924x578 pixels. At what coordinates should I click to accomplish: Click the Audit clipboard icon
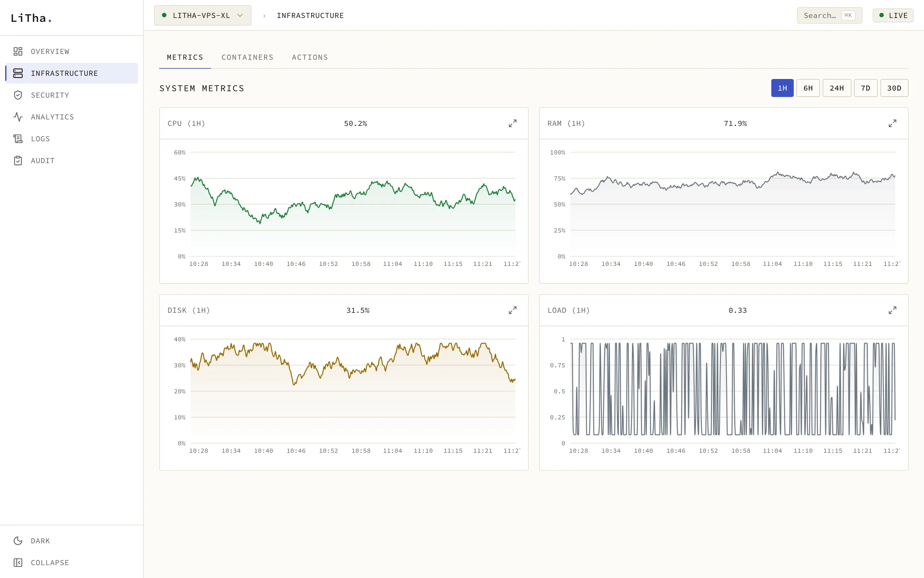tap(18, 161)
